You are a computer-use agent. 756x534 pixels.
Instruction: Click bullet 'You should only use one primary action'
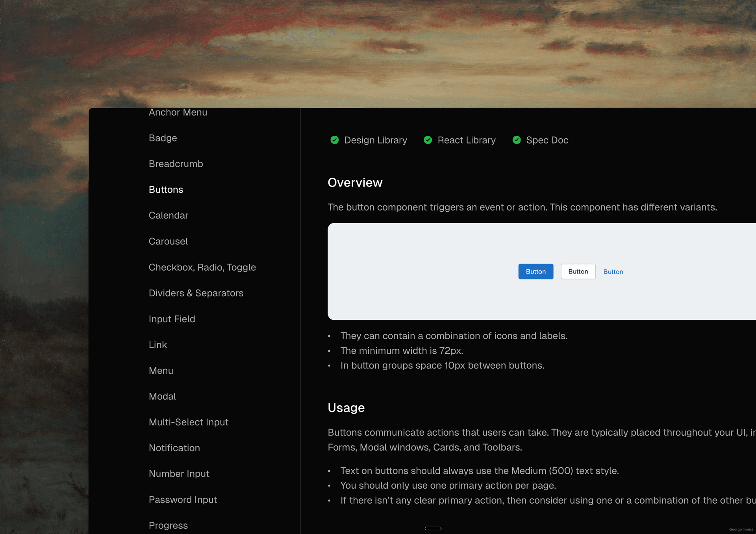point(448,486)
